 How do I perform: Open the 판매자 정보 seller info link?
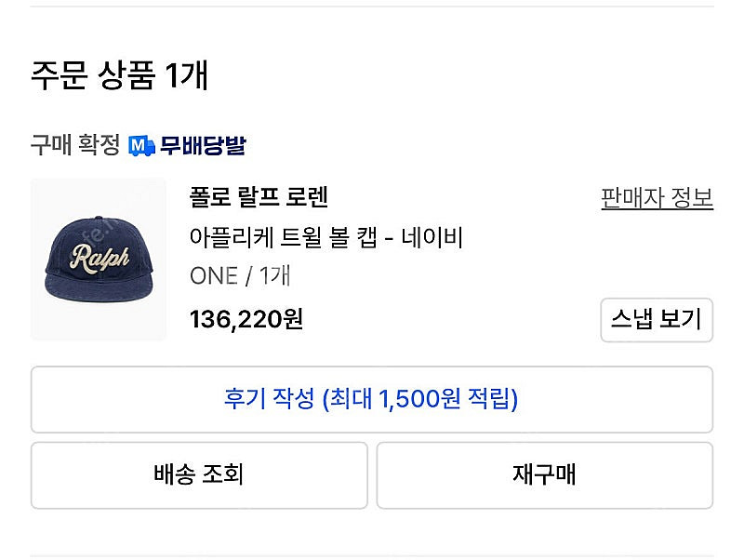click(657, 198)
